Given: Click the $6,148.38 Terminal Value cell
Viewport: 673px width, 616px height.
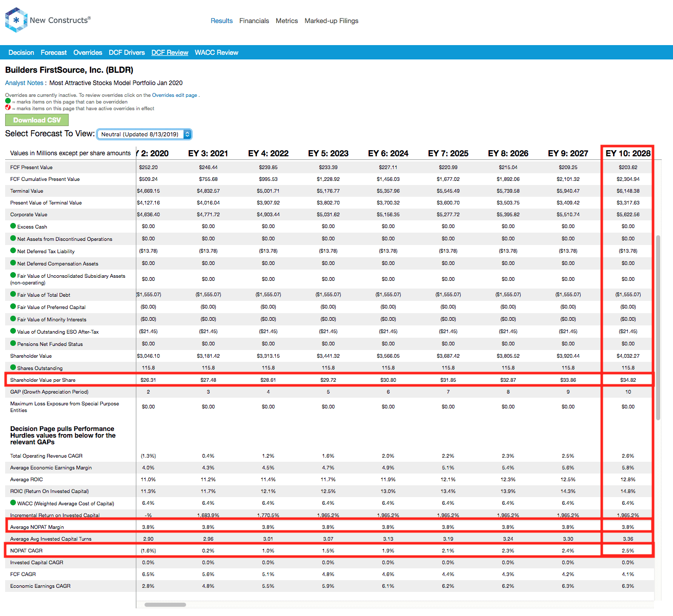Looking at the screenshot, I should pyautogui.click(x=628, y=191).
